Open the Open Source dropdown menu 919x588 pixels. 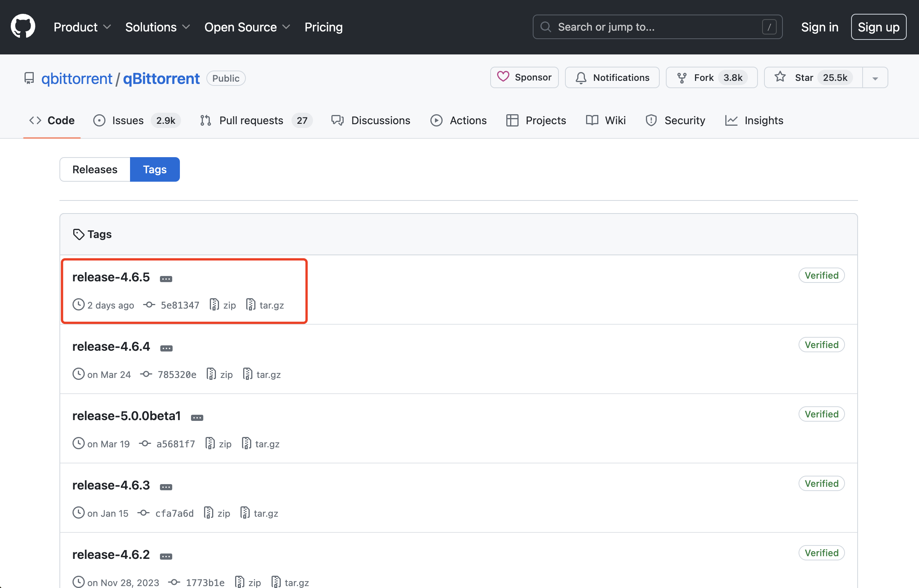pos(247,27)
